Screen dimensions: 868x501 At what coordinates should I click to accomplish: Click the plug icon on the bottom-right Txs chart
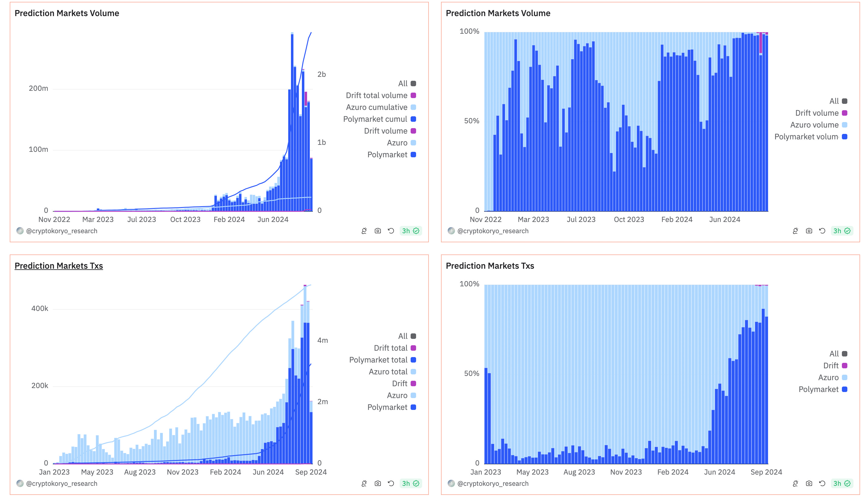795,483
